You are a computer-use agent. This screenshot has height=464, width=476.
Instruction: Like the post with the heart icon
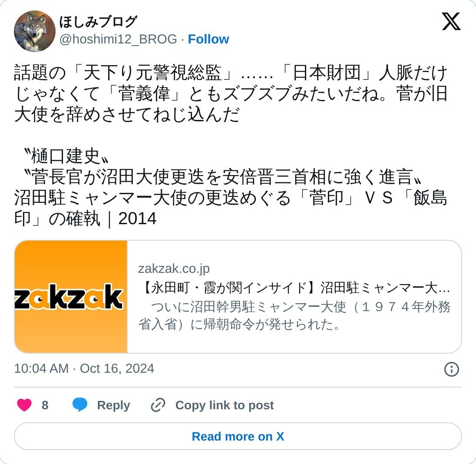coord(24,405)
